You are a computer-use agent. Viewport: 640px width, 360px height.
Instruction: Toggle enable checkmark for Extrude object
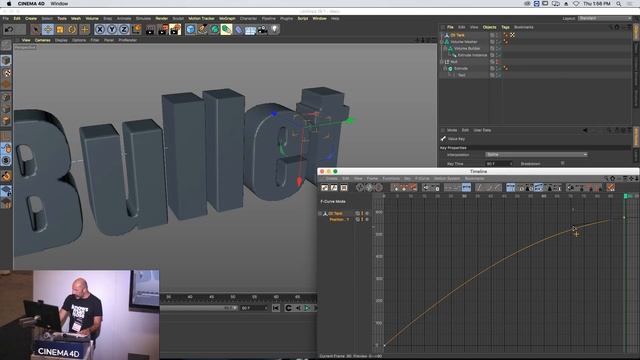coord(500,68)
